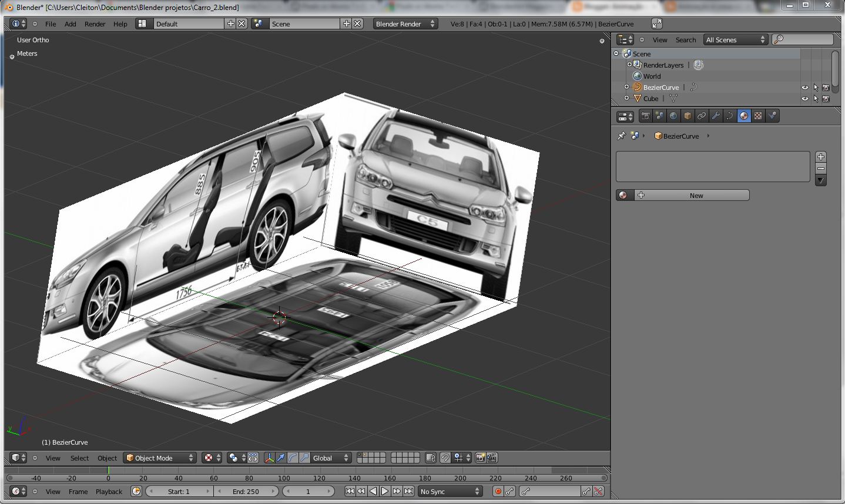The height and width of the screenshot is (504, 845).
Task: Click the pin icon beside BezierCurve breadcrumb
Action: [621, 136]
